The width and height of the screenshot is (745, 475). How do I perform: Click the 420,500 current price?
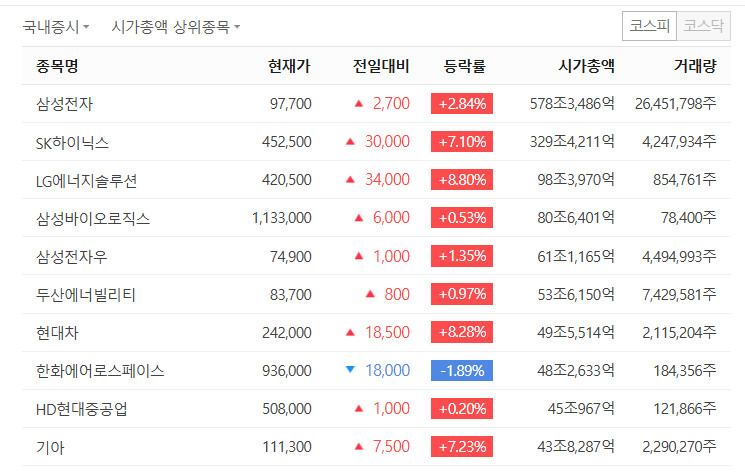(287, 180)
